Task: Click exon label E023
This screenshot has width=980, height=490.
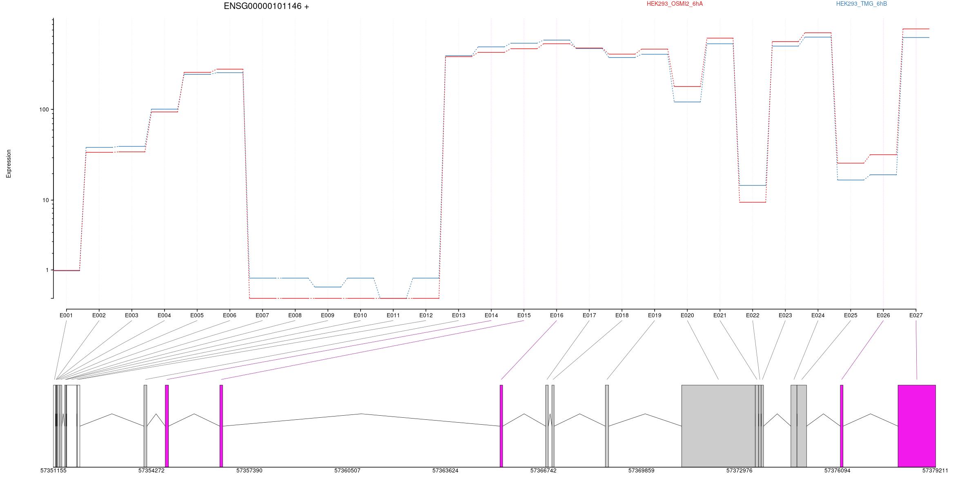Action: tap(785, 315)
